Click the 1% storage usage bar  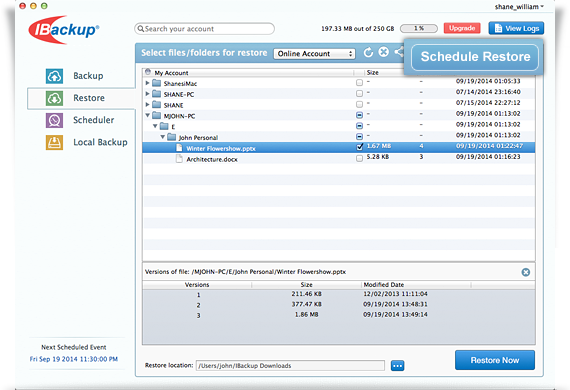(419, 28)
